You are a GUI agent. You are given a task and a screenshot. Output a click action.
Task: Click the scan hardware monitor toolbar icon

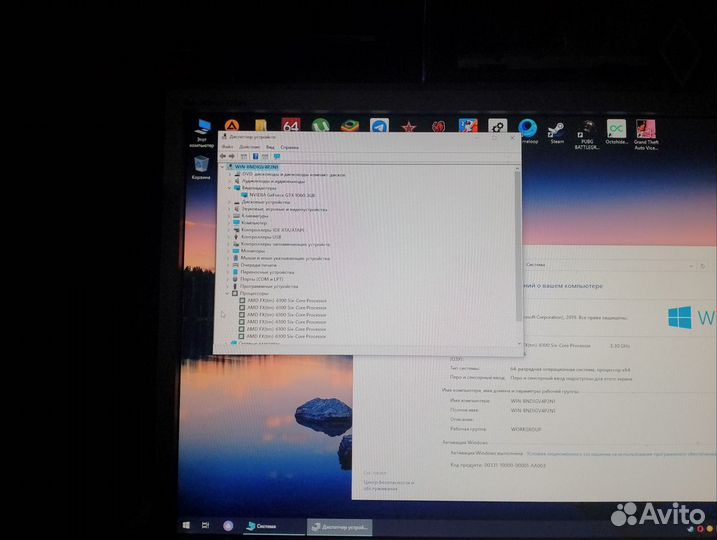277,156
